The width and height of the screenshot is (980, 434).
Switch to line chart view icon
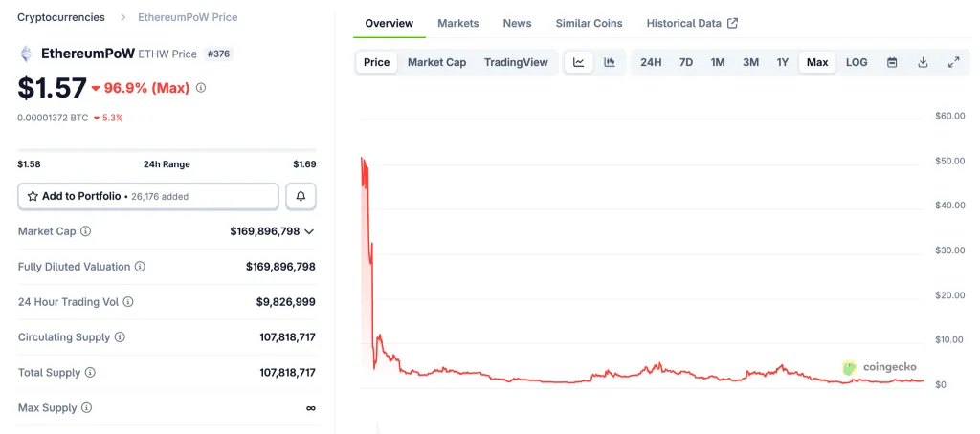click(579, 62)
